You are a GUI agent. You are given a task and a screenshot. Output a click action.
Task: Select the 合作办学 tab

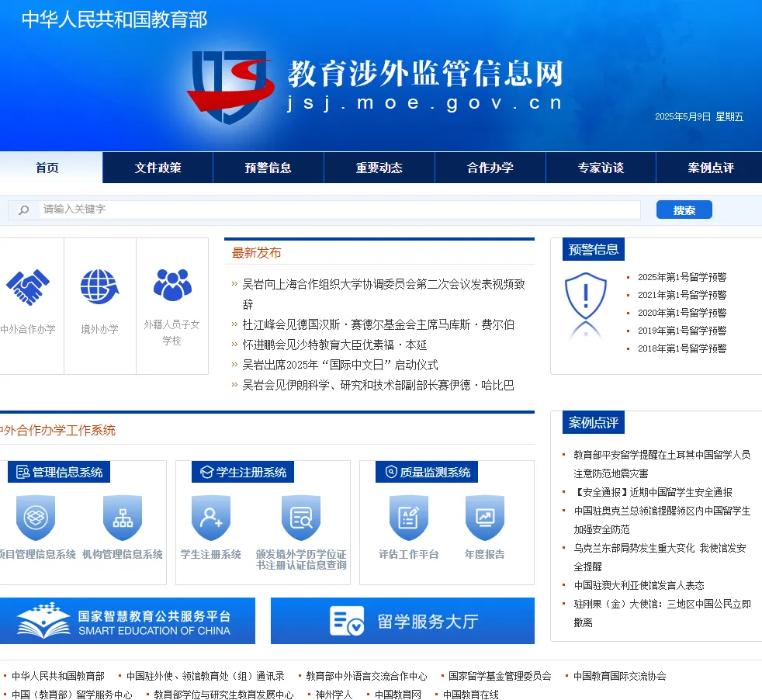[x=490, y=168]
